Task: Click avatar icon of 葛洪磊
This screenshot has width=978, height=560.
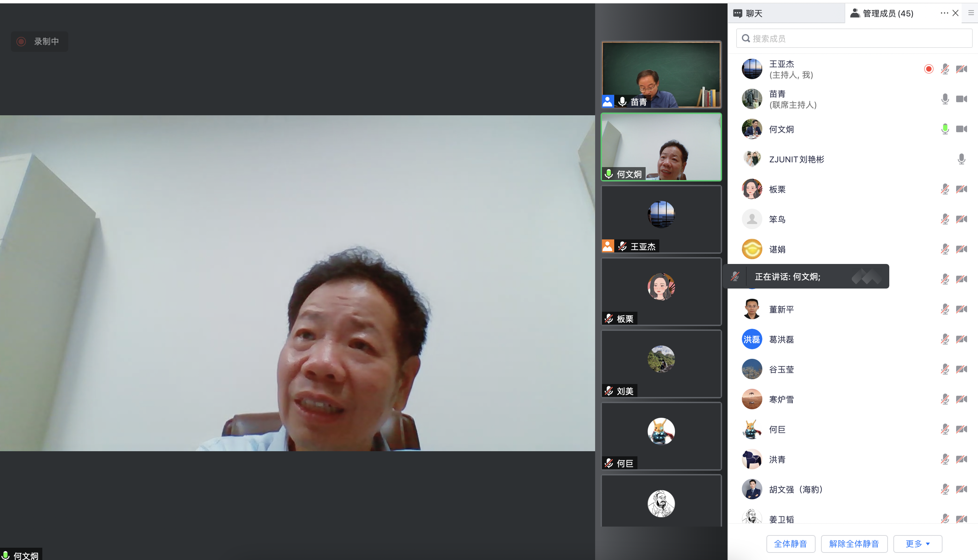Action: point(752,339)
